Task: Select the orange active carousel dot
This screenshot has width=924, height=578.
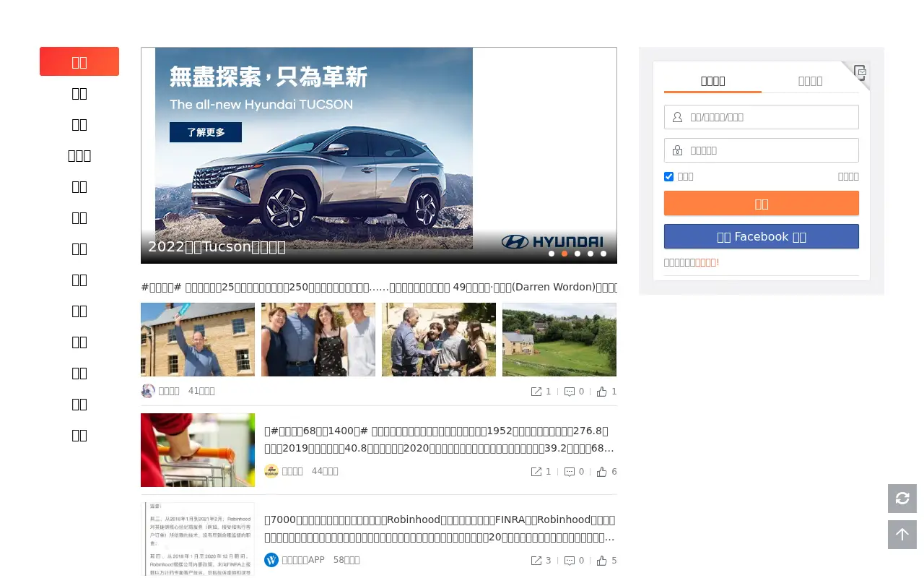Action: pos(565,254)
